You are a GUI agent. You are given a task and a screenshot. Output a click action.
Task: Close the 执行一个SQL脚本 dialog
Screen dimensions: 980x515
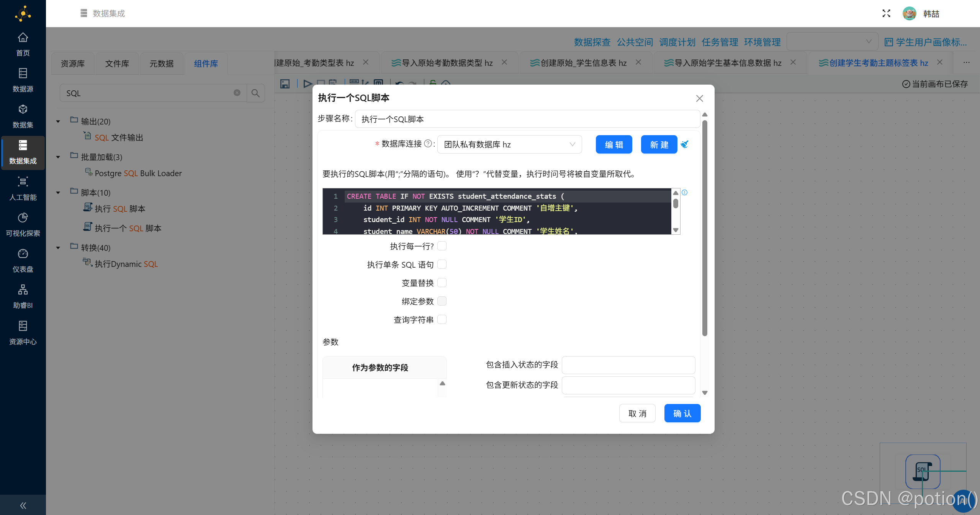pyautogui.click(x=700, y=98)
